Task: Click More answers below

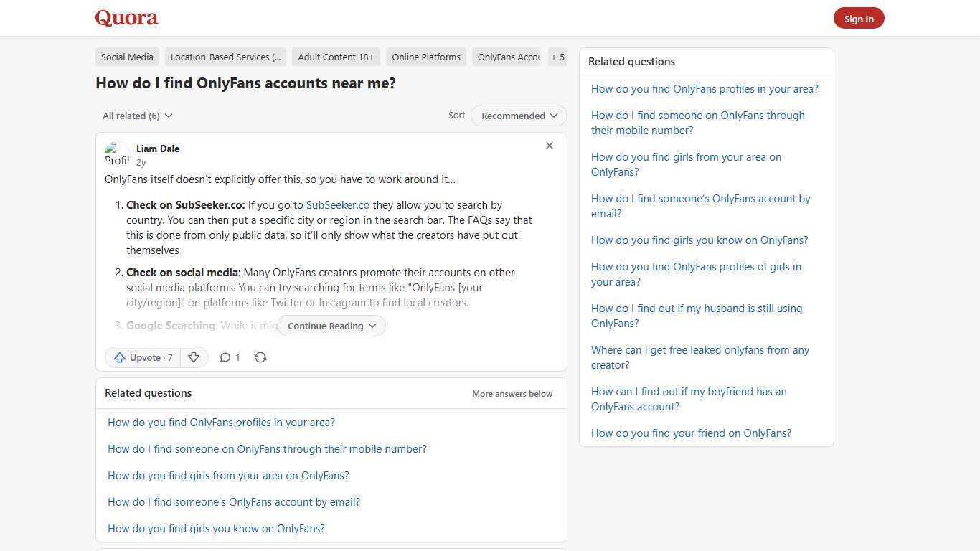Action: (512, 393)
